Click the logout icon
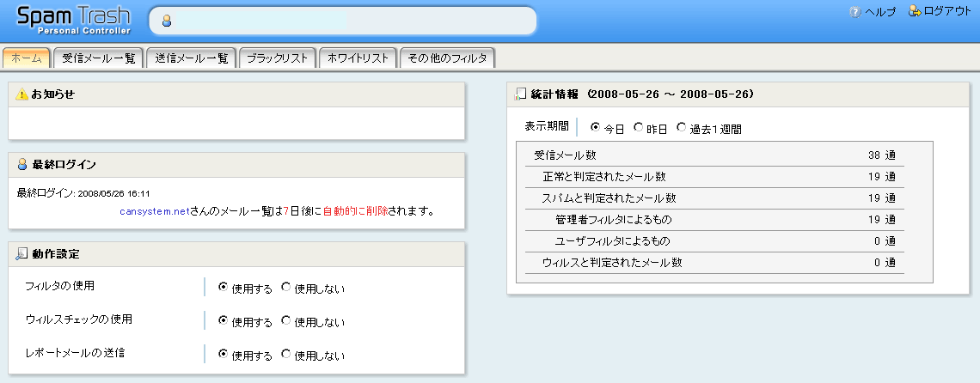The image size is (980, 383). [x=915, y=11]
